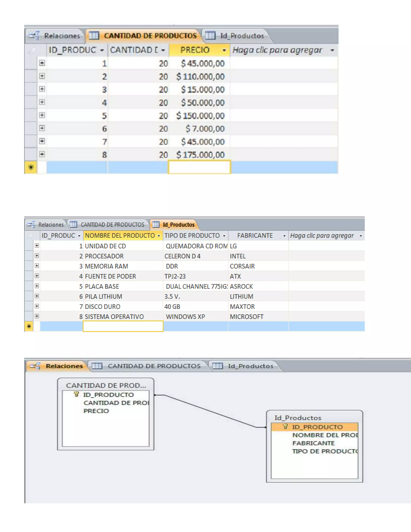Click 'Haga clic para agregar' in the top table
The width and height of the screenshot is (411, 532).
click(x=277, y=50)
